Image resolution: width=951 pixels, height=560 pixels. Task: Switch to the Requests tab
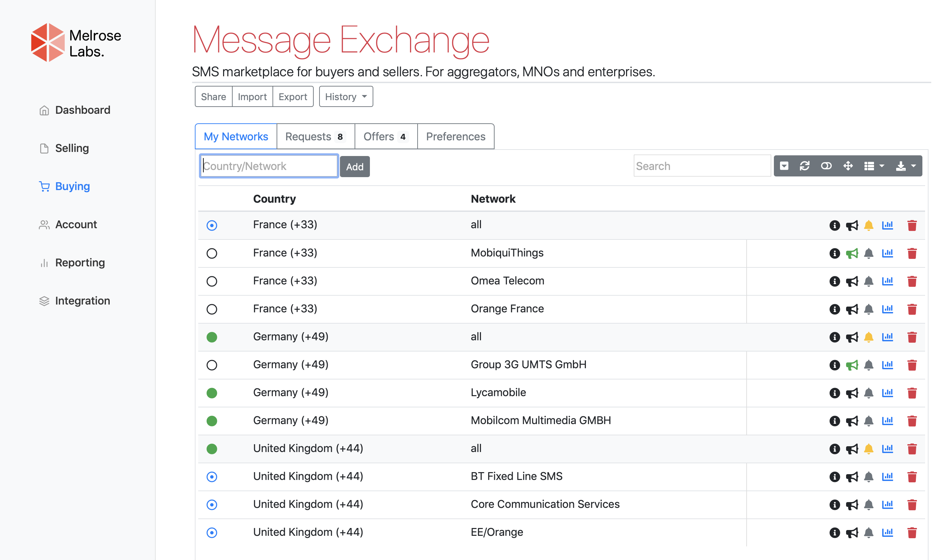[315, 136]
